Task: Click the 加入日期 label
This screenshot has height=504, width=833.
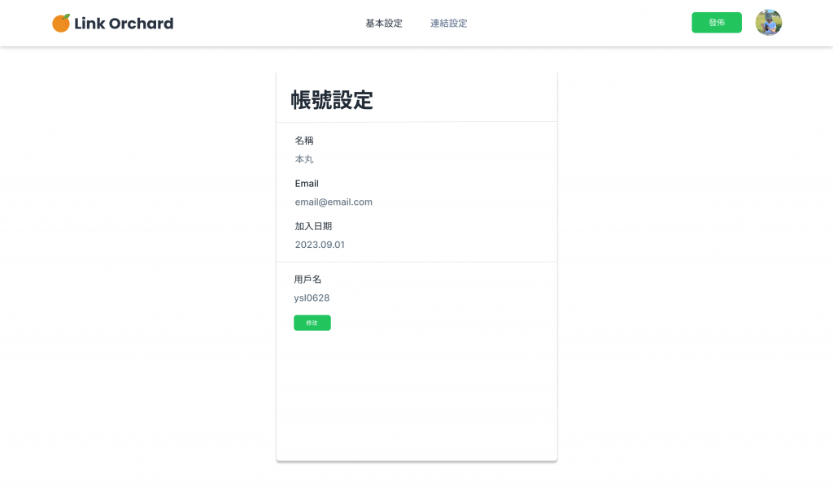Action: (x=313, y=226)
